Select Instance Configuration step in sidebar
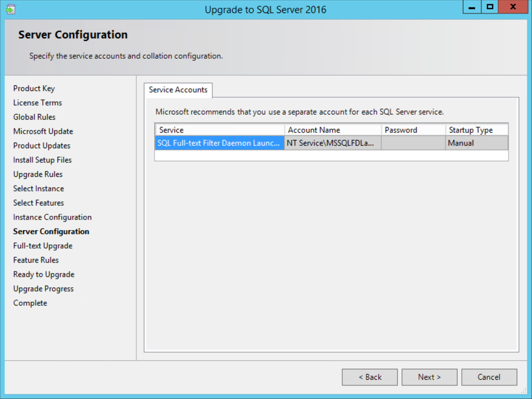Image resolution: width=532 pixels, height=399 pixels. click(52, 217)
